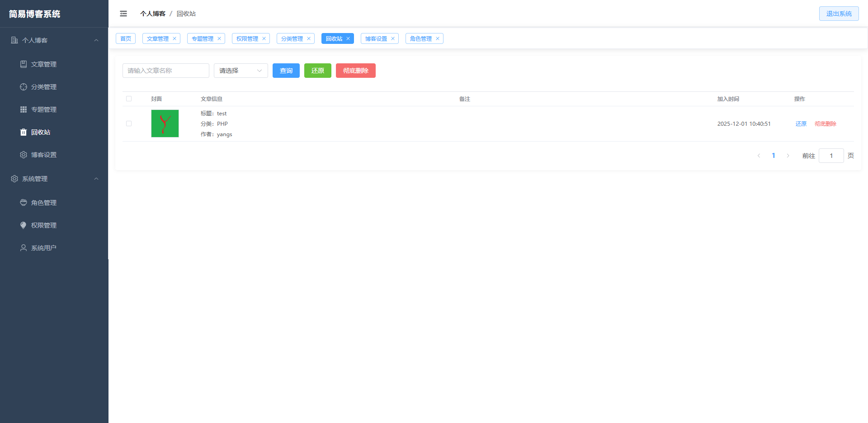Screen dimensions: 868x423
Task: Click the '分类: PHP' text
Action: (214, 124)
